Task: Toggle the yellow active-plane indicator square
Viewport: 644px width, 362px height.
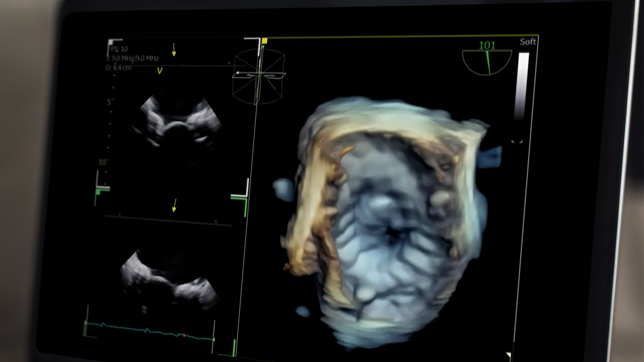Action: 265,41
